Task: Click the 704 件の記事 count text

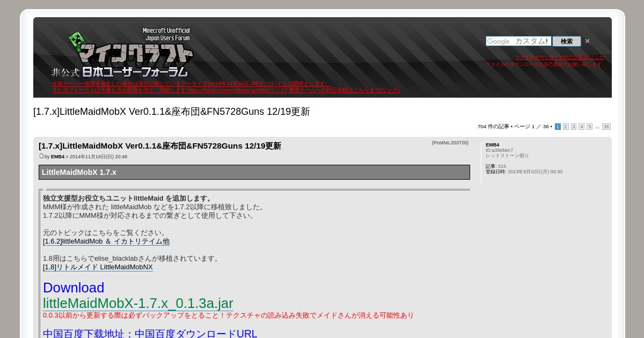Action: (x=493, y=127)
